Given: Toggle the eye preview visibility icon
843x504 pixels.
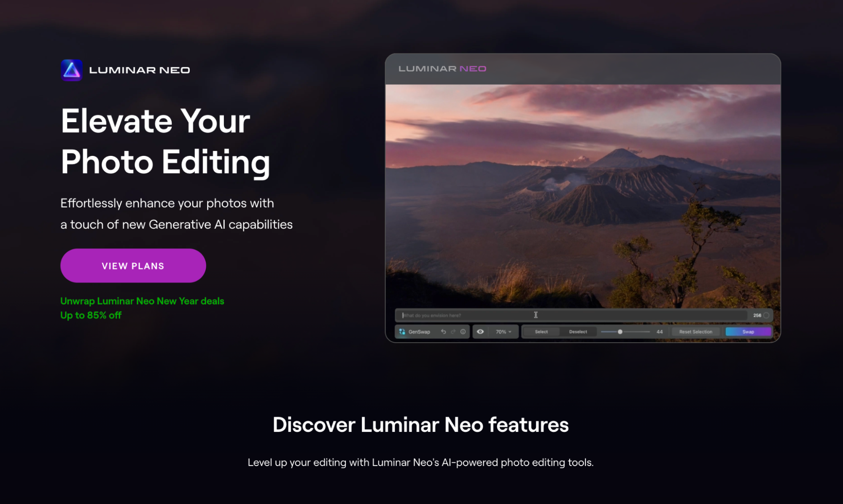Looking at the screenshot, I should click(480, 332).
